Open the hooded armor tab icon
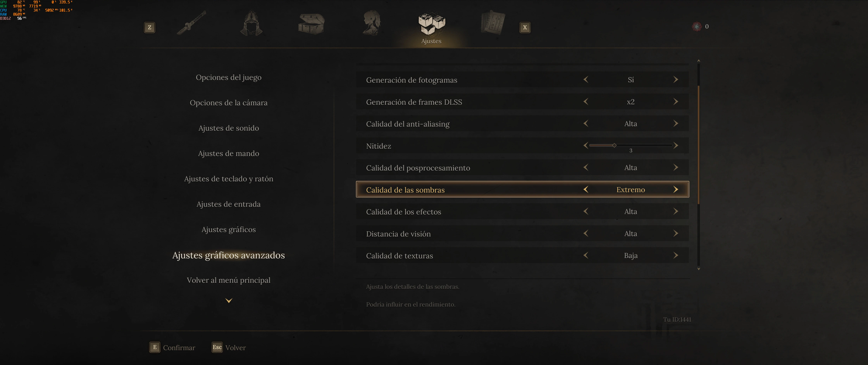This screenshot has width=868, height=365. point(251,23)
